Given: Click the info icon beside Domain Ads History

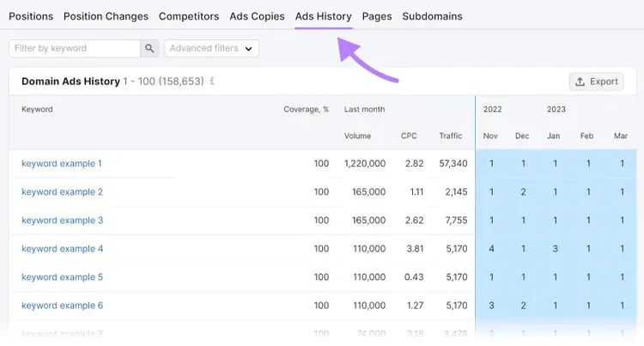Looking at the screenshot, I should click(212, 82).
